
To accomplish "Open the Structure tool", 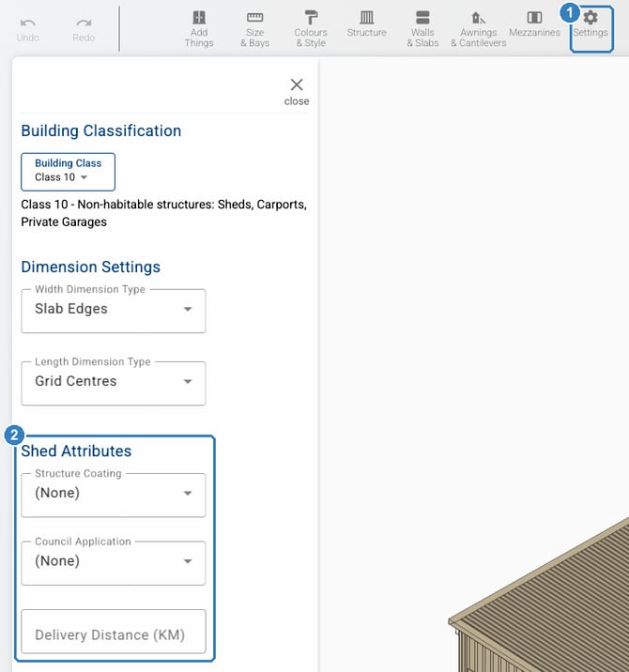I will click(366, 24).
